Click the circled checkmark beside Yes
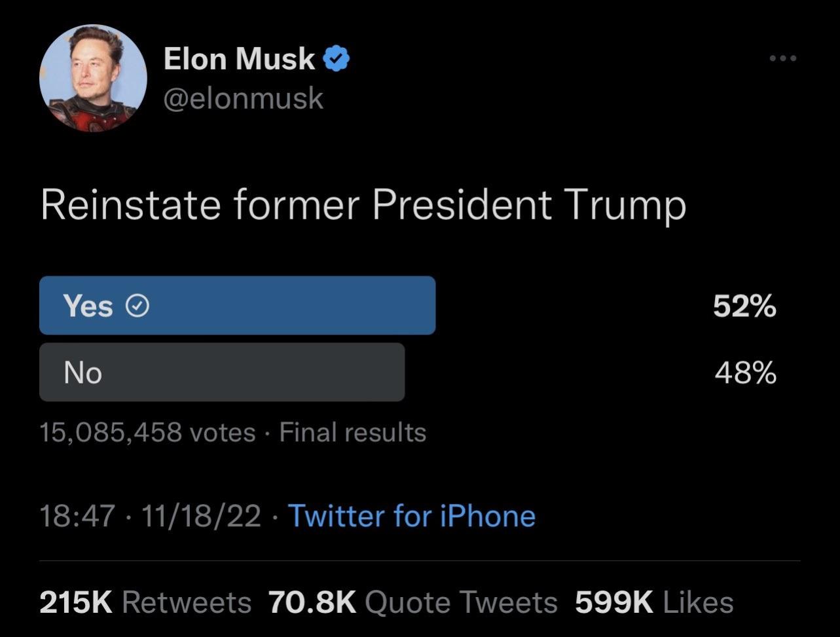This screenshot has width=840, height=637. [137, 306]
